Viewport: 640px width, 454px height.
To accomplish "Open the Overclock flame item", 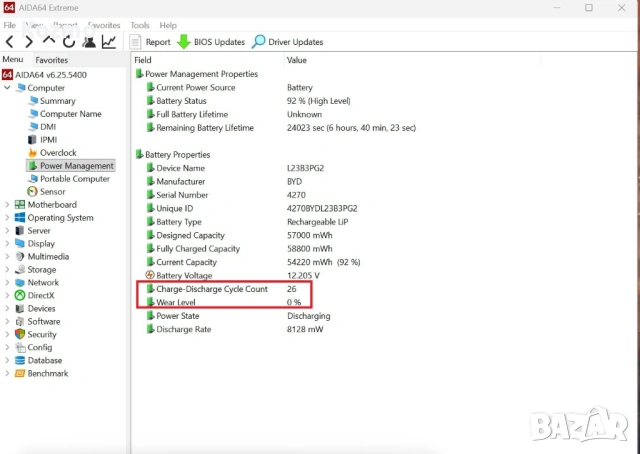I will tap(52, 153).
